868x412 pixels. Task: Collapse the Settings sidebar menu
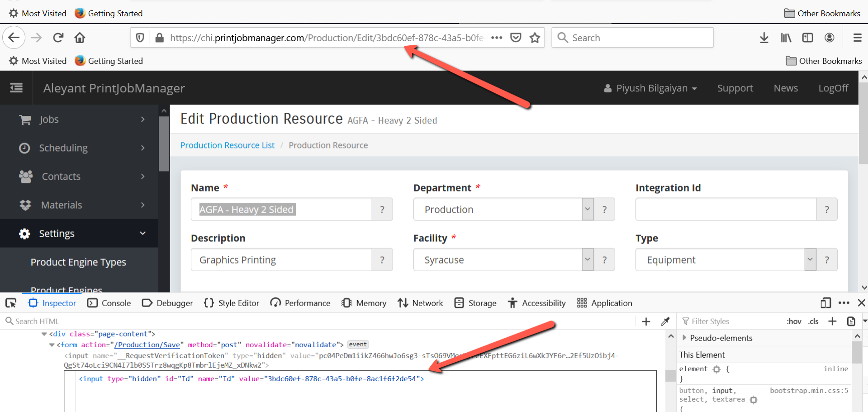pos(79,233)
